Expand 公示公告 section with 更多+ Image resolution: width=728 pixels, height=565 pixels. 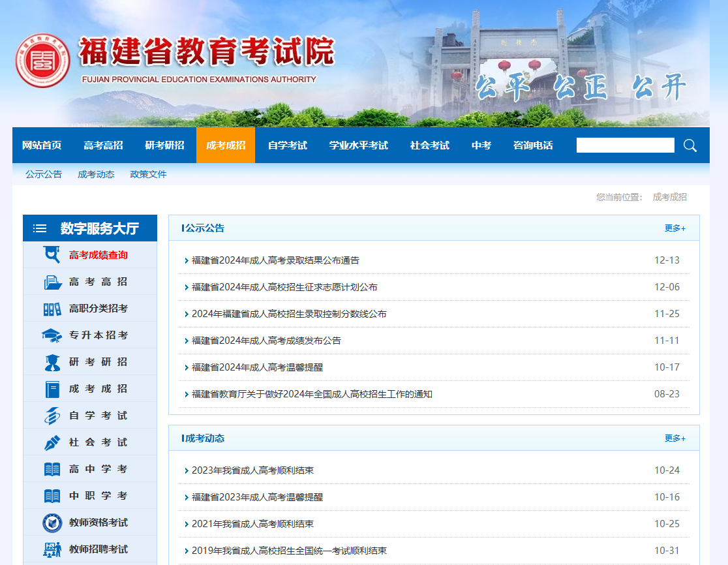(x=675, y=228)
